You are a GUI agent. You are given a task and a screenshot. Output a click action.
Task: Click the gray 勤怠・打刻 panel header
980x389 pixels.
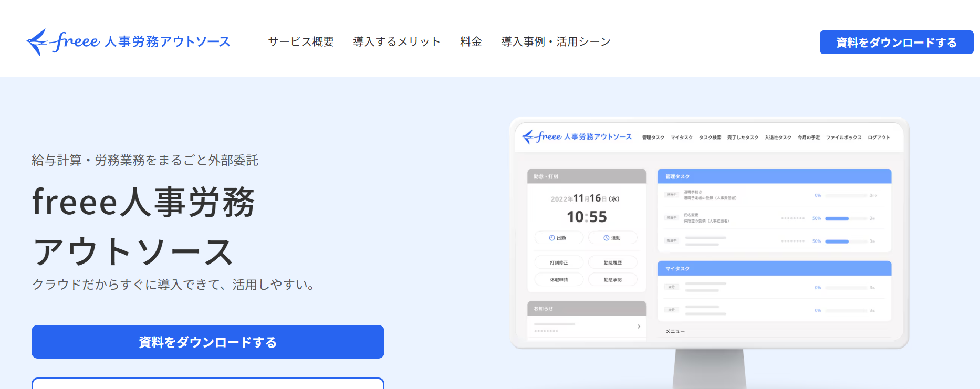click(x=587, y=176)
